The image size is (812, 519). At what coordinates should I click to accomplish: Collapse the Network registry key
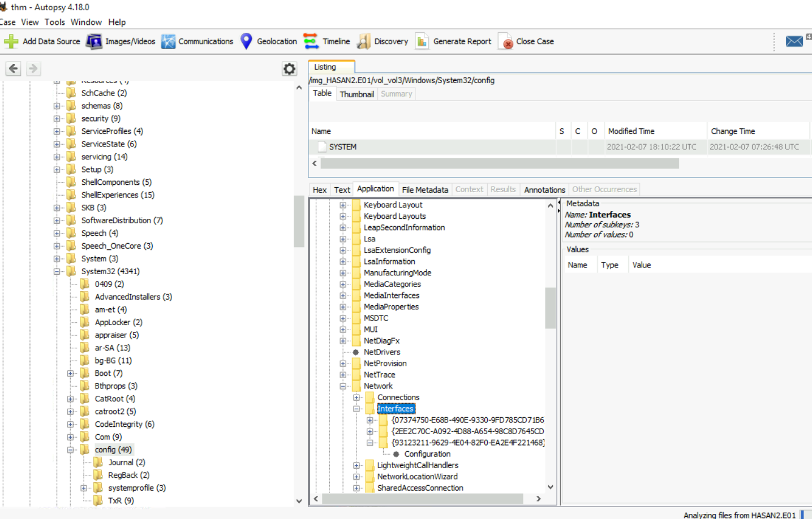click(x=343, y=386)
